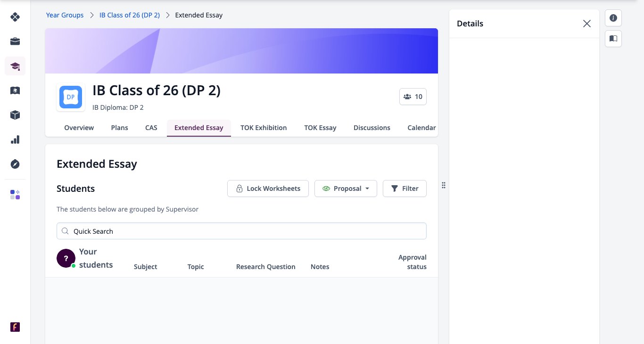The height and width of the screenshot is (344, 644).
Task: Expand the Proposal visibility dropdown
Action: (x=346, y=188)
